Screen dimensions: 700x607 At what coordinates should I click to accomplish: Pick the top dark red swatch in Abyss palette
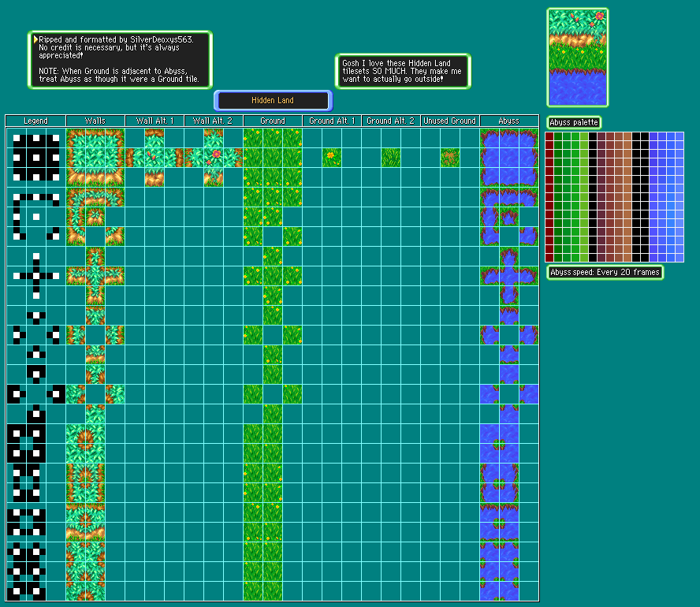[x=549, y=136]
